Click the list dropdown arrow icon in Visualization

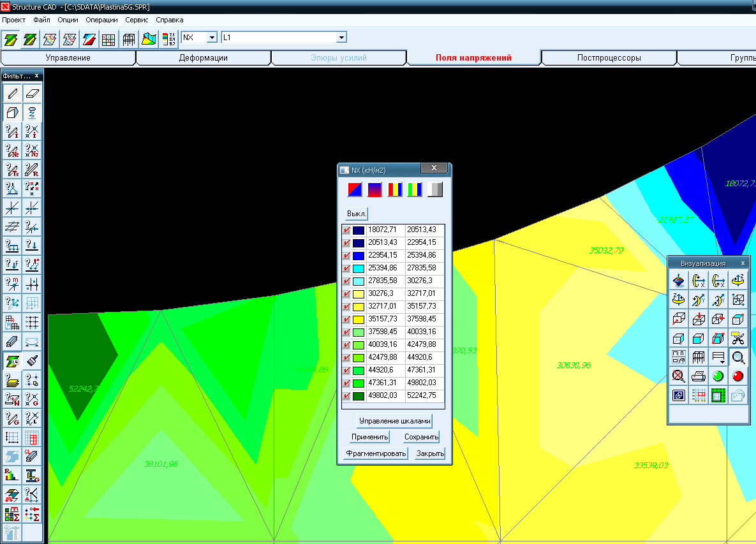click(x=718, y=357)
